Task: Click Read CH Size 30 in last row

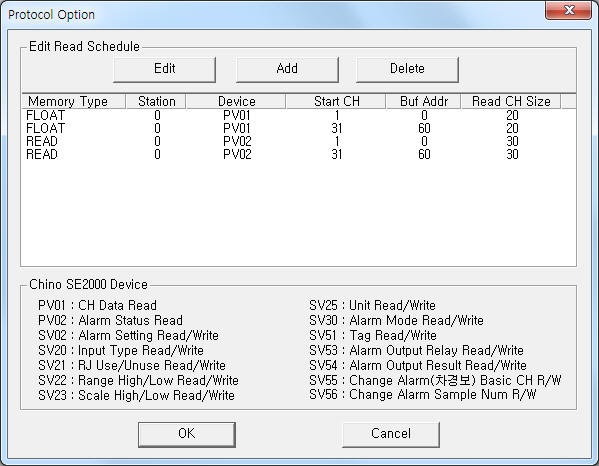Action: click(512, 154)
